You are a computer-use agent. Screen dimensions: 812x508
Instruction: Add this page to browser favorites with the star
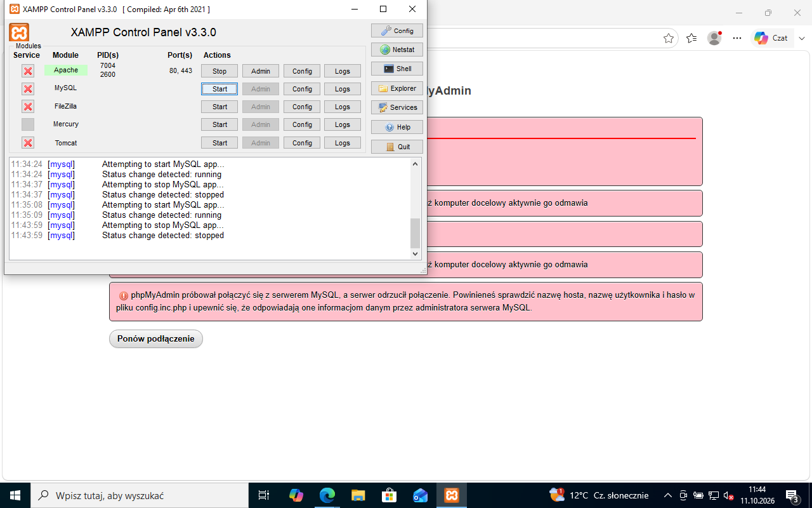(x=669, y=38)
